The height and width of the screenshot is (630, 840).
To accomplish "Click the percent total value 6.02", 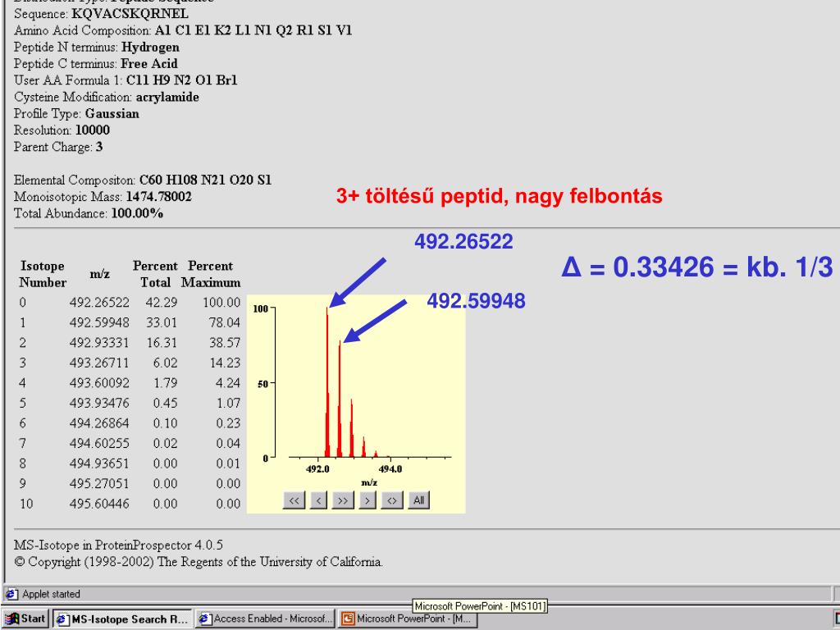I will point(165,363).
